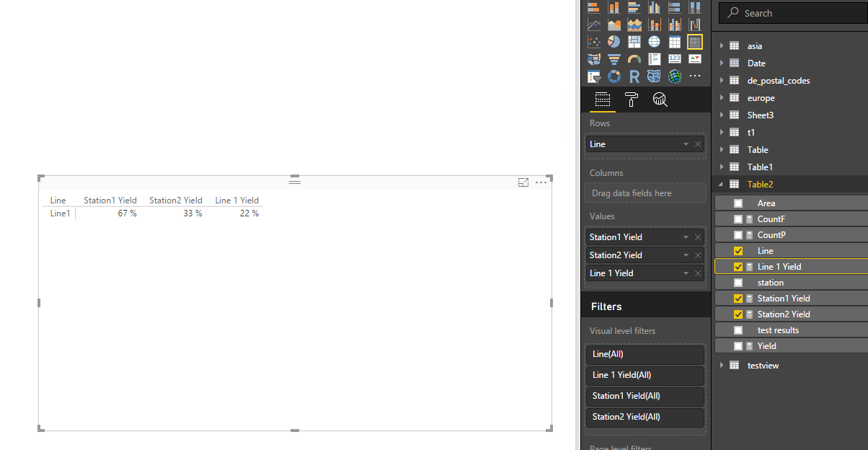The height and width of the screenshot is (450, 868).
Task: Remove Line from the Rows well
Action: click(698, 144)
